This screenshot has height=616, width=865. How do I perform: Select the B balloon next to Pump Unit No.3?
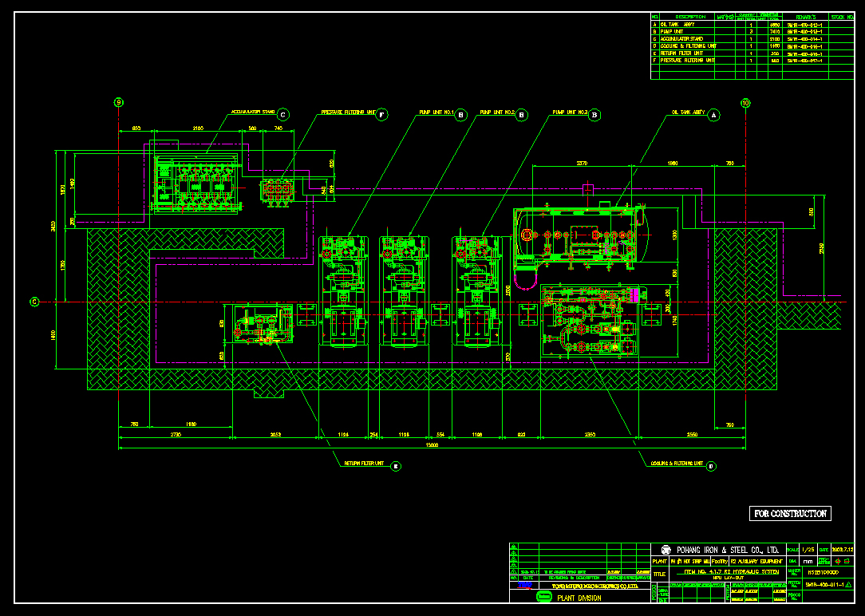[594, 115]
